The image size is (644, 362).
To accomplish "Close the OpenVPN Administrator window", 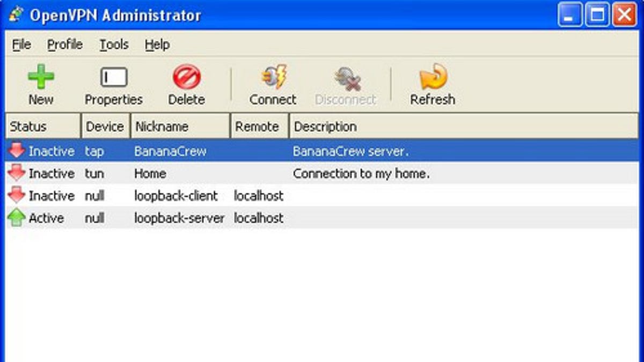I will tap(625, 14).
